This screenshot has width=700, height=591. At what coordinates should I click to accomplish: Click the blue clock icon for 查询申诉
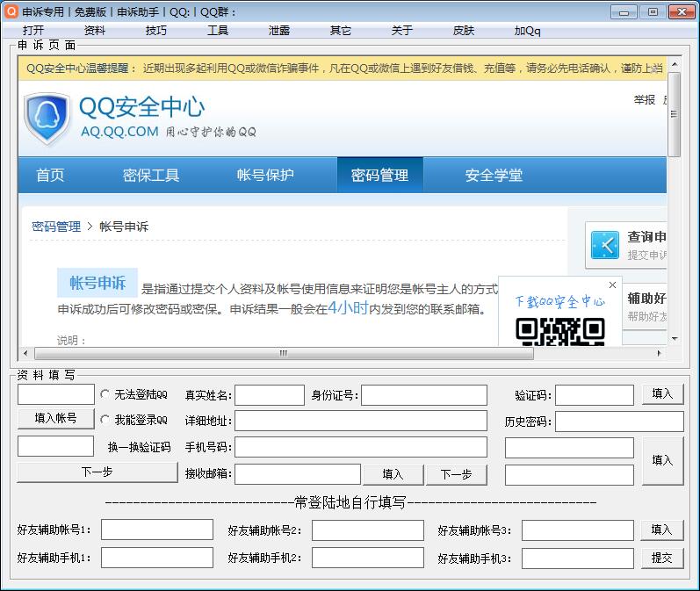point(605,245)
